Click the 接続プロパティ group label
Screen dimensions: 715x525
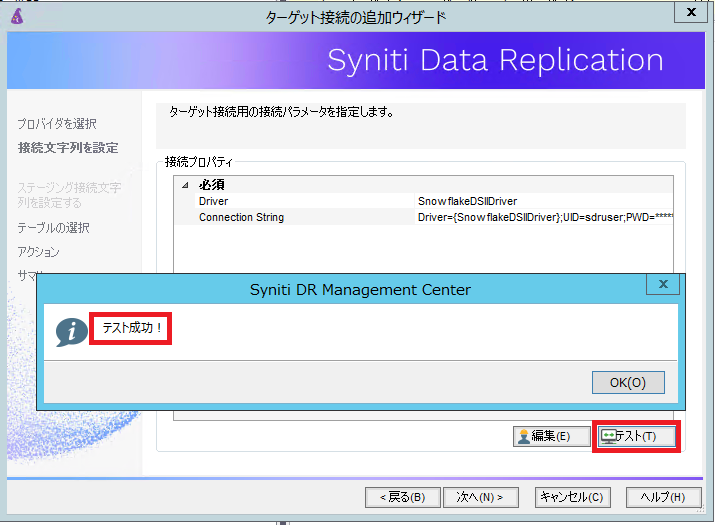pos(198,162)
